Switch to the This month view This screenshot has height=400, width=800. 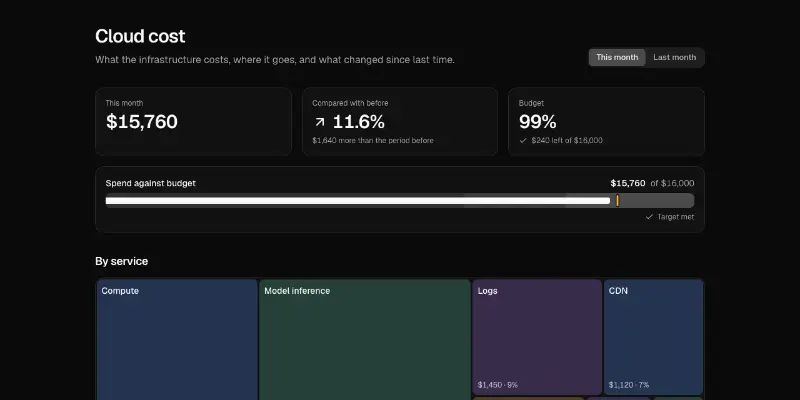pyautogui.click(x=617, y=57)
